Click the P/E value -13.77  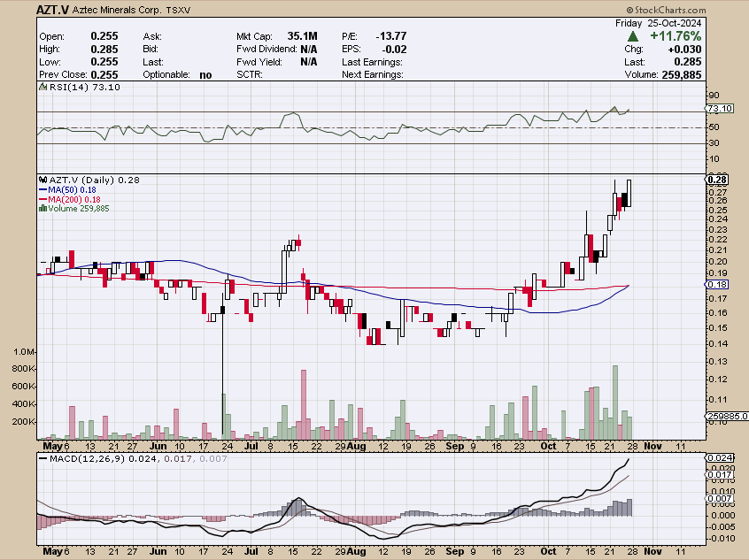(391, 36)
